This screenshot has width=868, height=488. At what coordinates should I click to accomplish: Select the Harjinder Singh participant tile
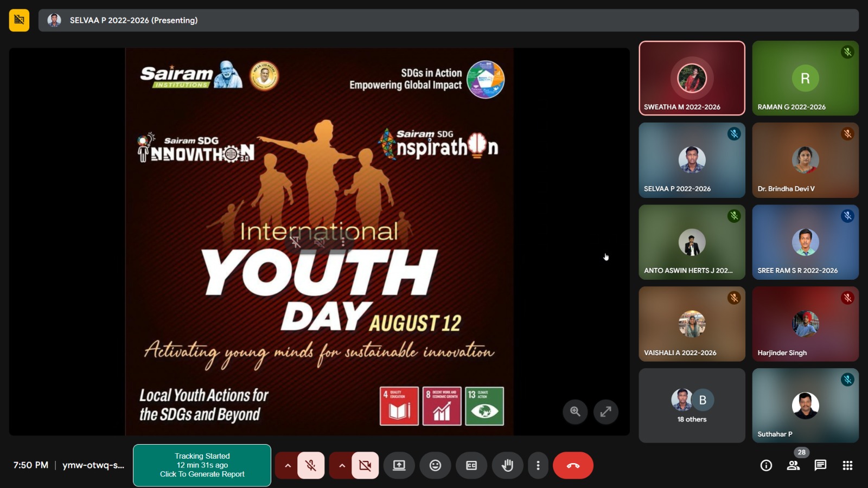click(805, 324)
